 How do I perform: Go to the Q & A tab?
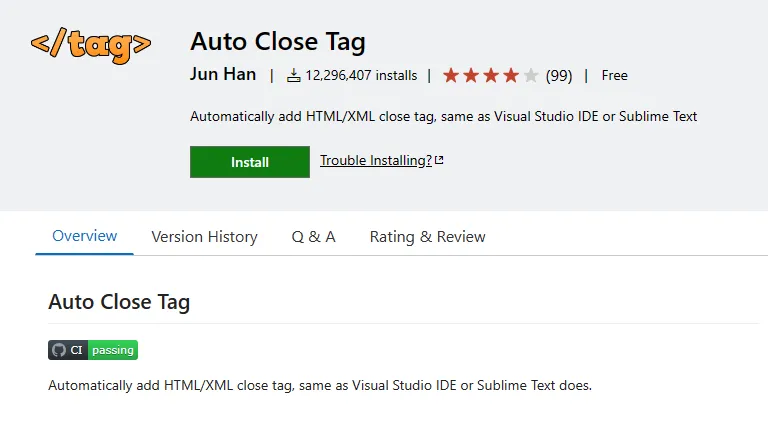pyautogui.click(x=313, y=237)
